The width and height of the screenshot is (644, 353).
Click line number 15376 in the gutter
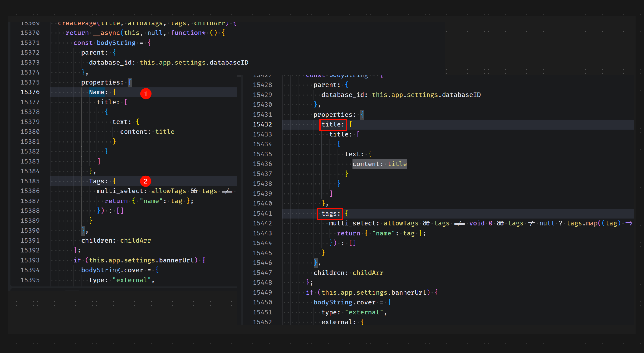click(30, 92)
